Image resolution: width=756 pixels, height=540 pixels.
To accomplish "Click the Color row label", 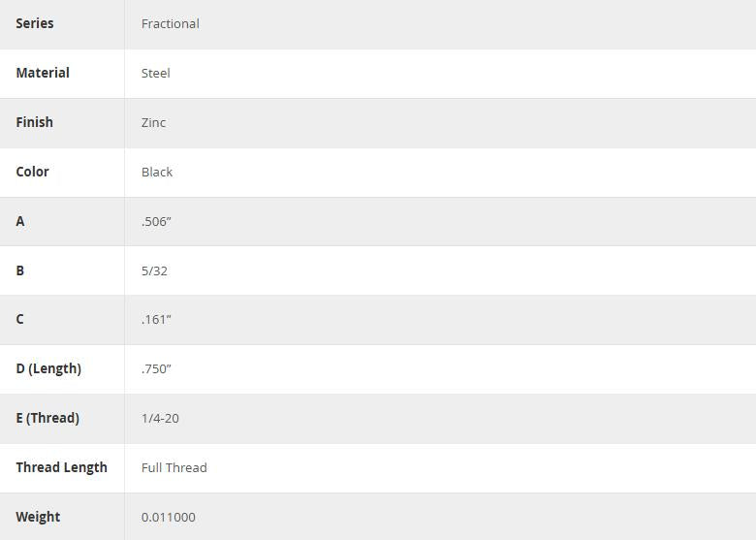I will [x=32, y=172].
